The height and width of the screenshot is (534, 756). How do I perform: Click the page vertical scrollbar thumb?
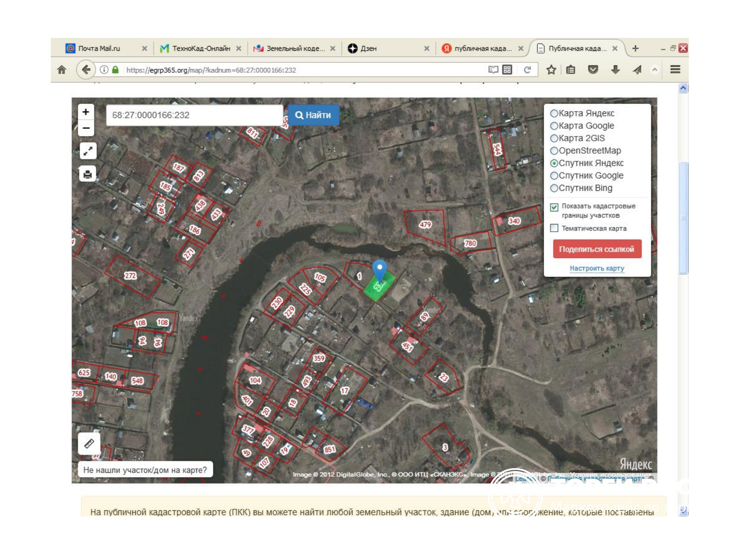(683, 217)
